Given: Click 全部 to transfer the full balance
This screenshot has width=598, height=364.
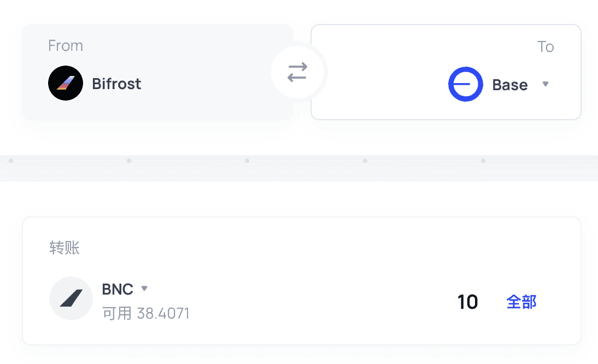Looking at the screenshot, I should [x=521, y=302].
